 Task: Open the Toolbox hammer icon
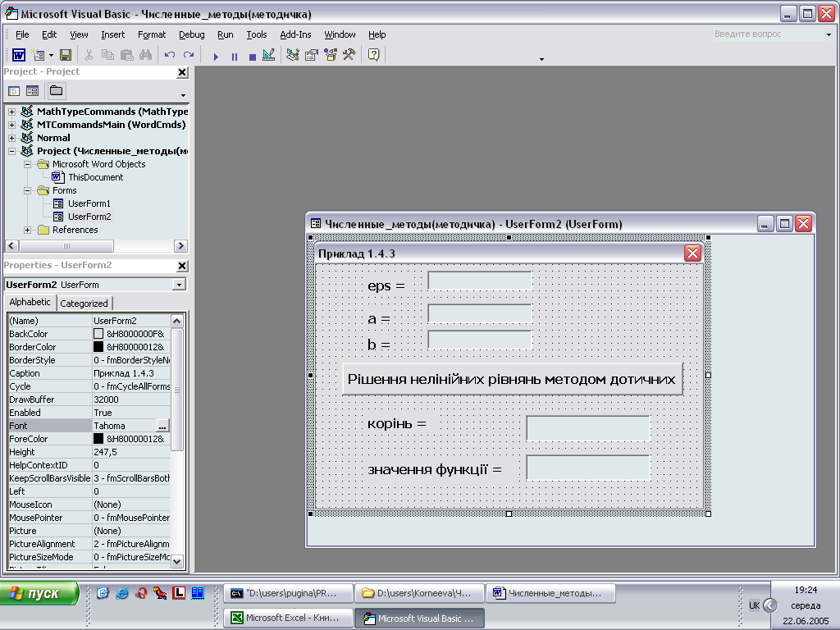tap(349, 55)
